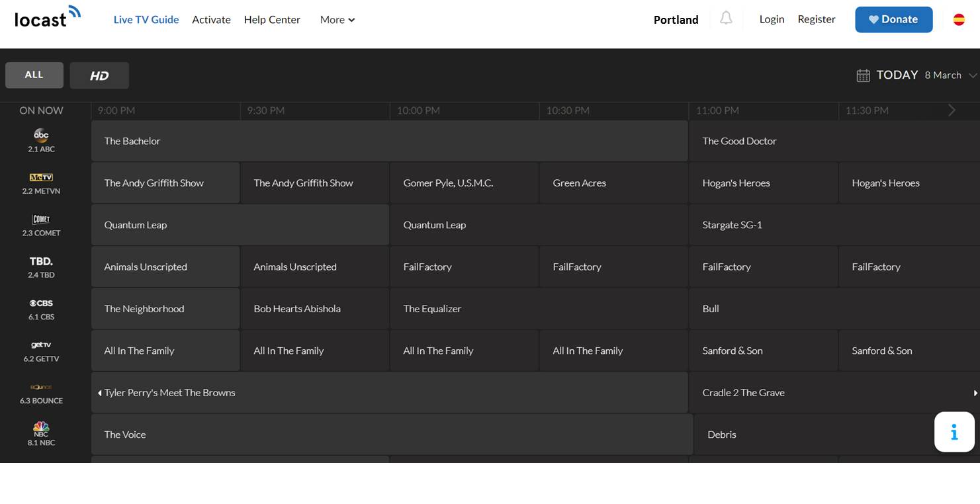
Task: Open the notifications bell
Action: coord(726,19)
